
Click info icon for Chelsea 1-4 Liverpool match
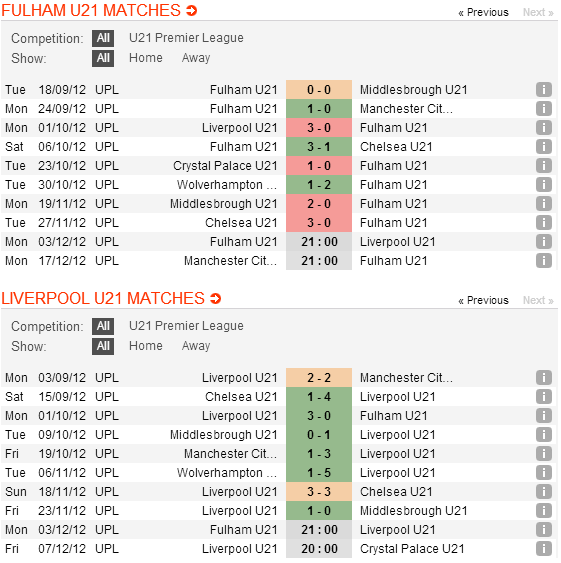click(x=544, y=397)
